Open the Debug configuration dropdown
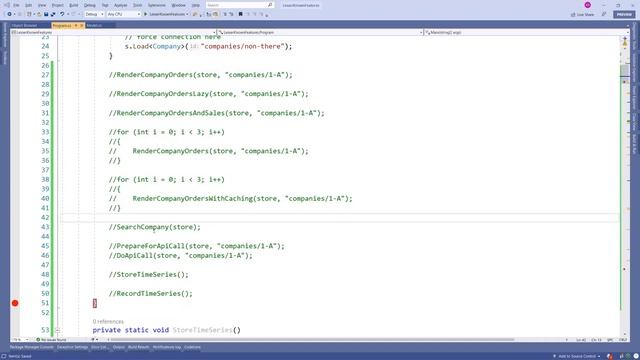640x360 pixels. click(x=94, y=14)
